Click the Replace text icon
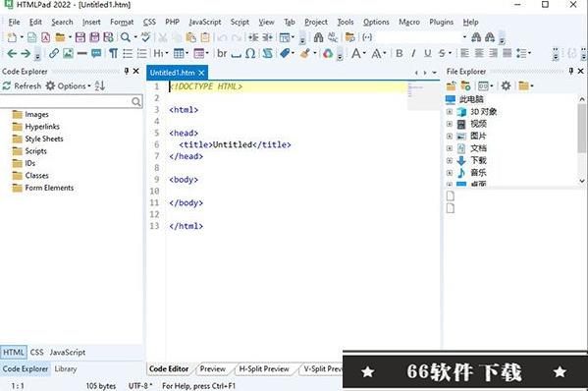Screen dimensions: 588x391 point(332,37)
